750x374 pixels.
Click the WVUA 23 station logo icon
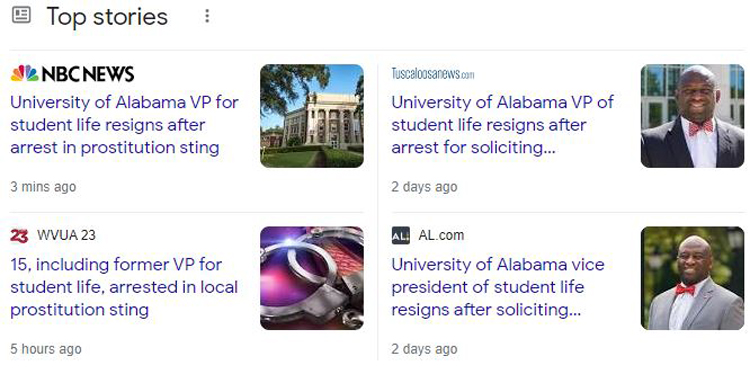tap(20, 236)
